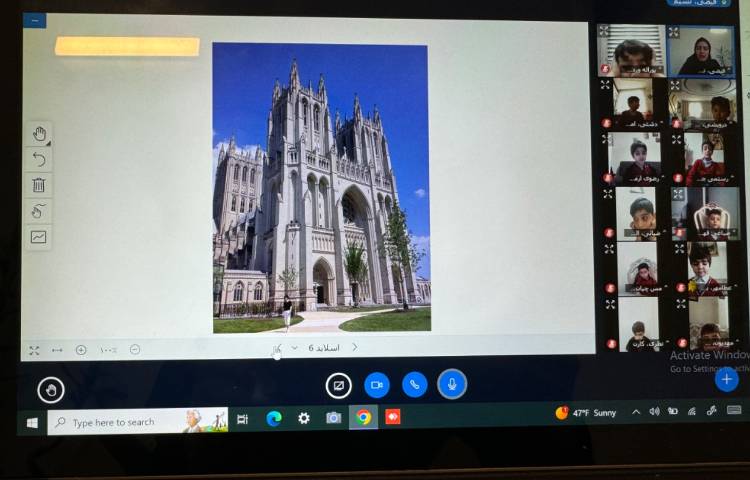
Task: Open the blue plus actions menu
Action: (727, 379)
